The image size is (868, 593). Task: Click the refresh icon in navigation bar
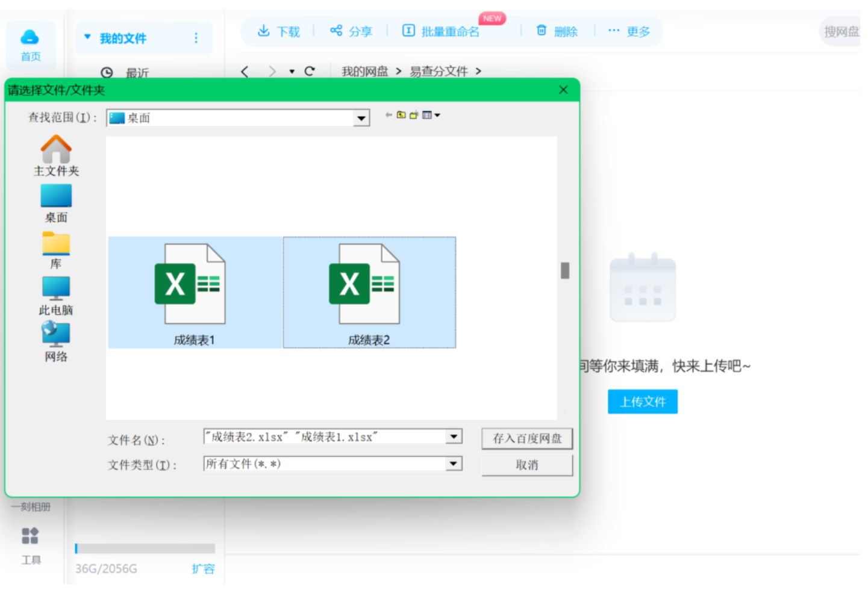coord(310,71)
